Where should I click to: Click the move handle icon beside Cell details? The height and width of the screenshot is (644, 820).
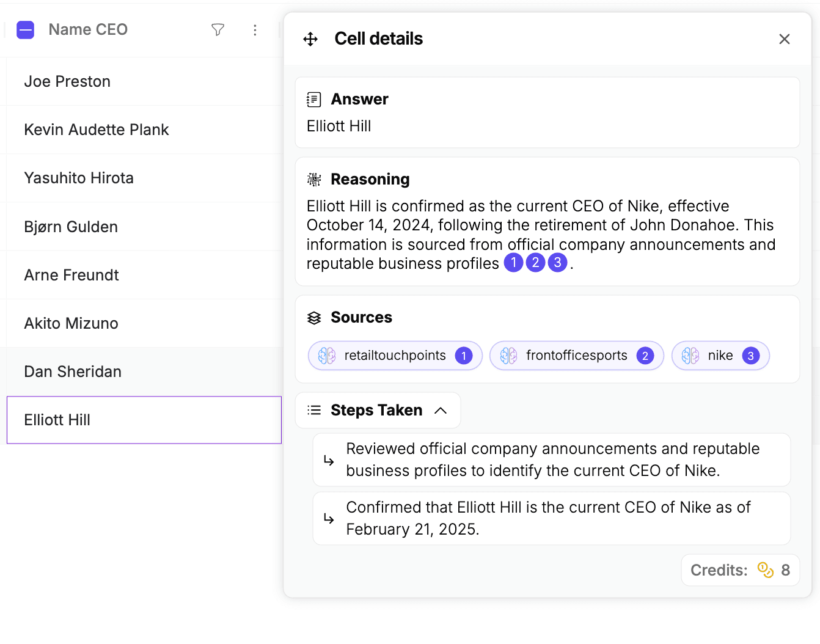click(310, 39)
